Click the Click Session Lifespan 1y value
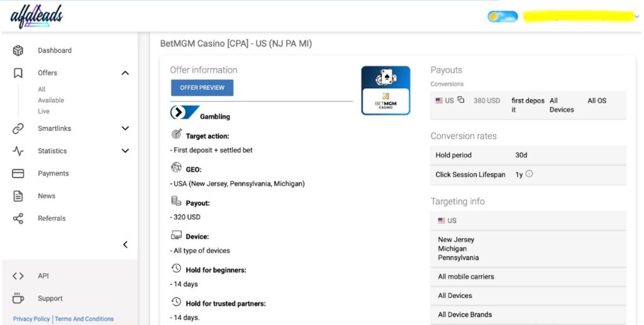The width and height of the screenshot is (644, 325). (x=519, y=174)
